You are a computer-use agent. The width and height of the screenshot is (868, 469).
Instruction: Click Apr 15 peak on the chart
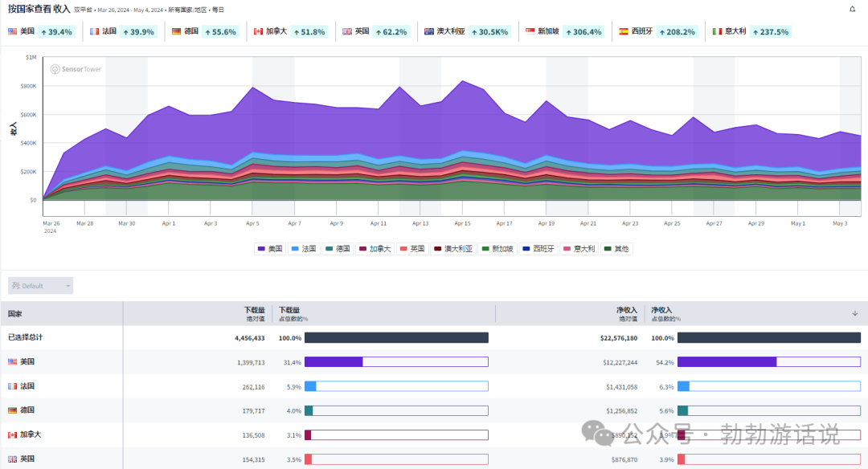(462, 81)
